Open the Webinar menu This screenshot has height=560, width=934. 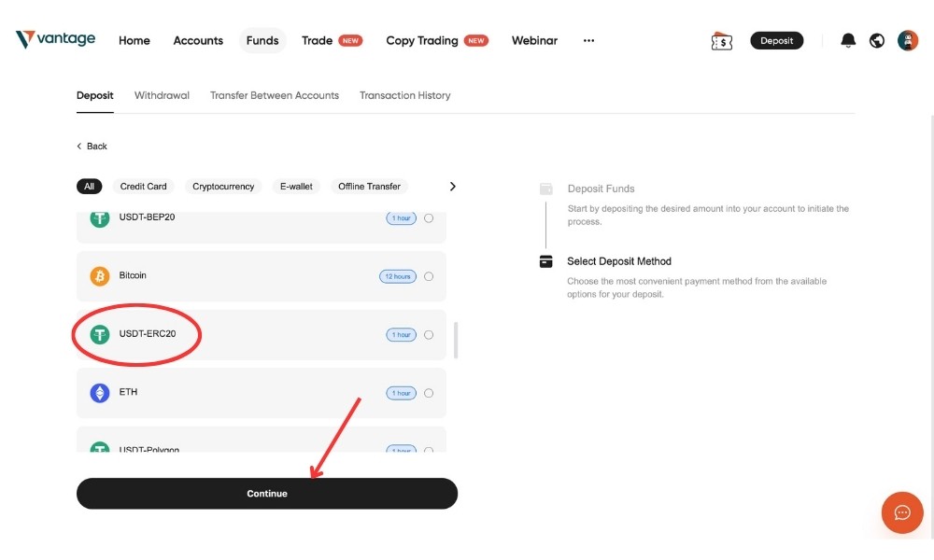pos(534,40)
